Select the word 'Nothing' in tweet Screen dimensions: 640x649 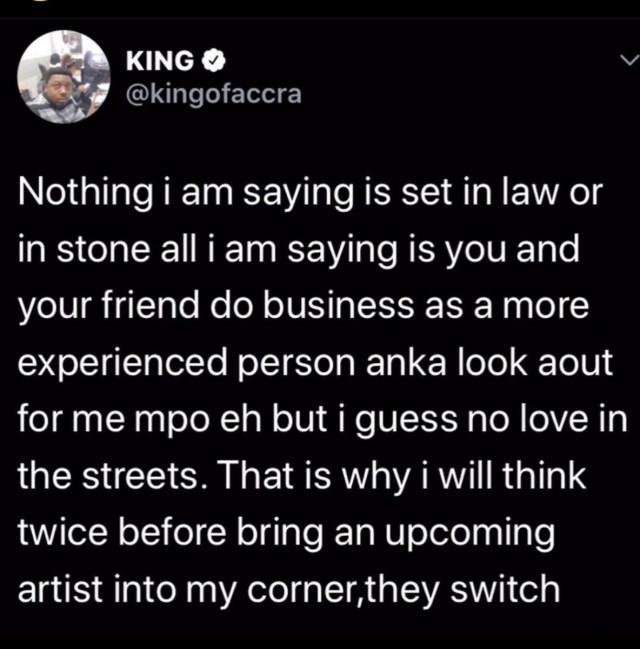(85, 194)
